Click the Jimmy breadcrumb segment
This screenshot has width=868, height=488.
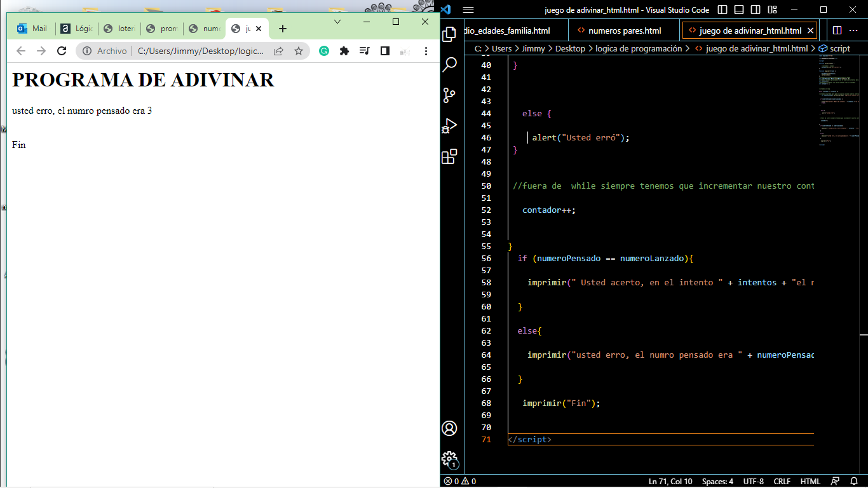[x=533, y=48]
